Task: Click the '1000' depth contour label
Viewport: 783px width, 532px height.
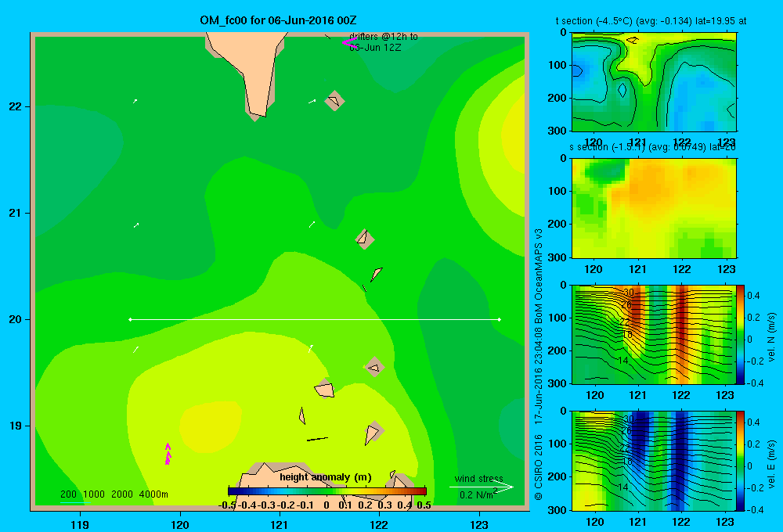Action: click(x=94, y=494)
